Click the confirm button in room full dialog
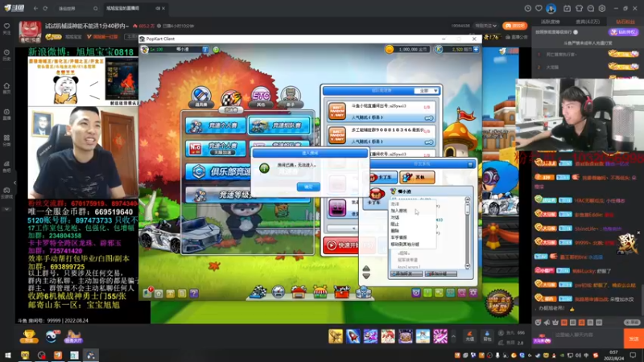This screenshot has width=644, height=362. [x=308, y=187]
